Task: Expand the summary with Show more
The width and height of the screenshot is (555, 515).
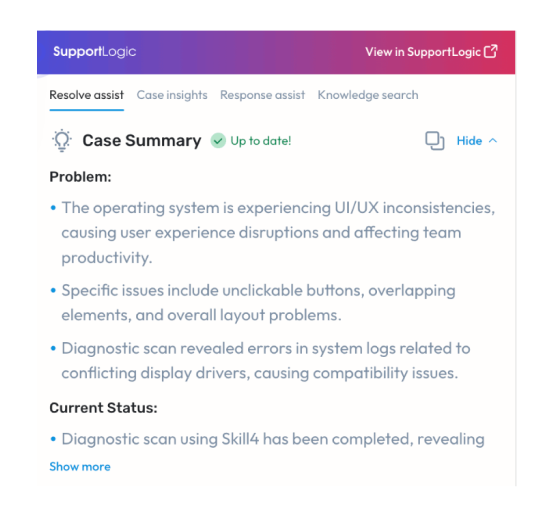Action: click(x=80, y=467)
